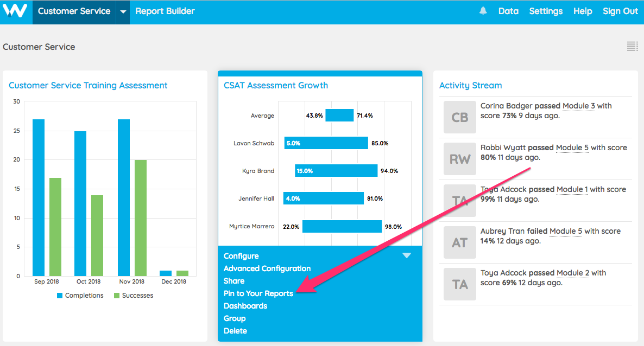Image resolution: width=644 pixels, height=346 pixels.
Task: Collapse the CSAT widget options menu
Action: [x=406, y=255]
